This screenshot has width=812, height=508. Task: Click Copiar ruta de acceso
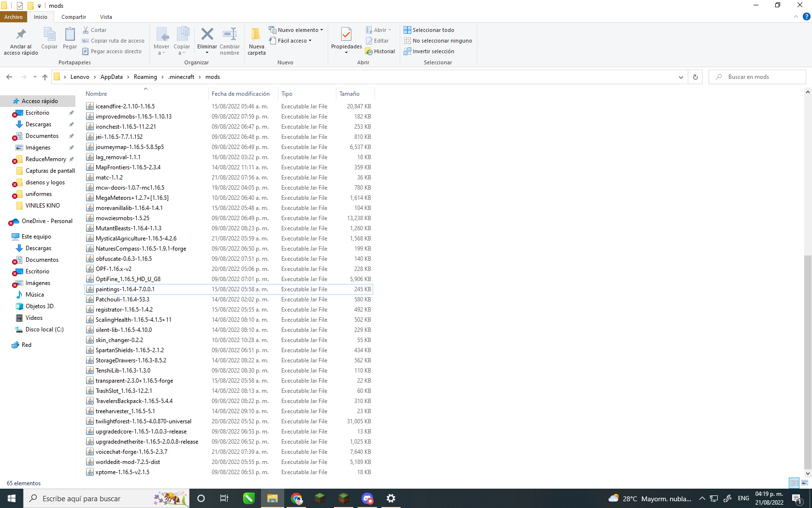click(x=113, y=41)
